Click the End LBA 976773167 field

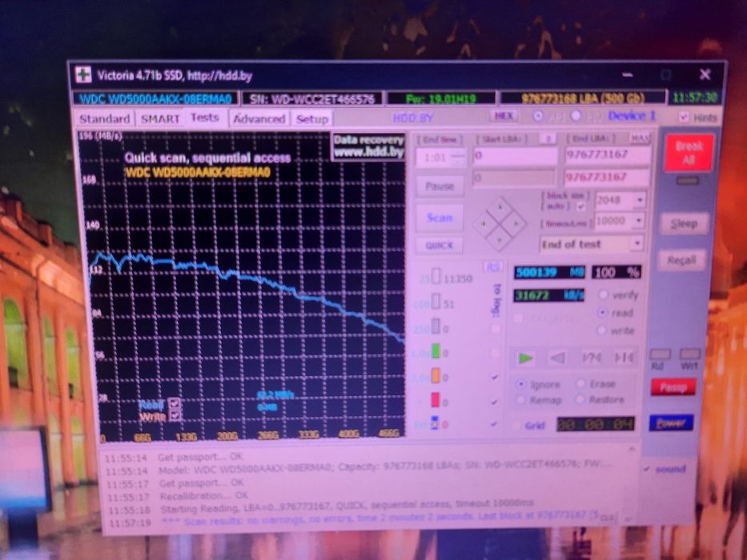[x=607, y=154]
